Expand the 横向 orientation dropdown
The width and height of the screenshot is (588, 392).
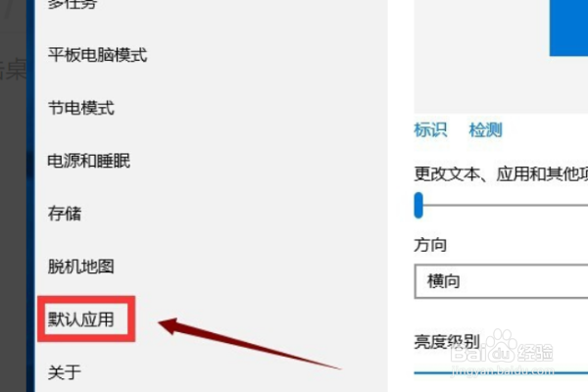pos(502,281)
